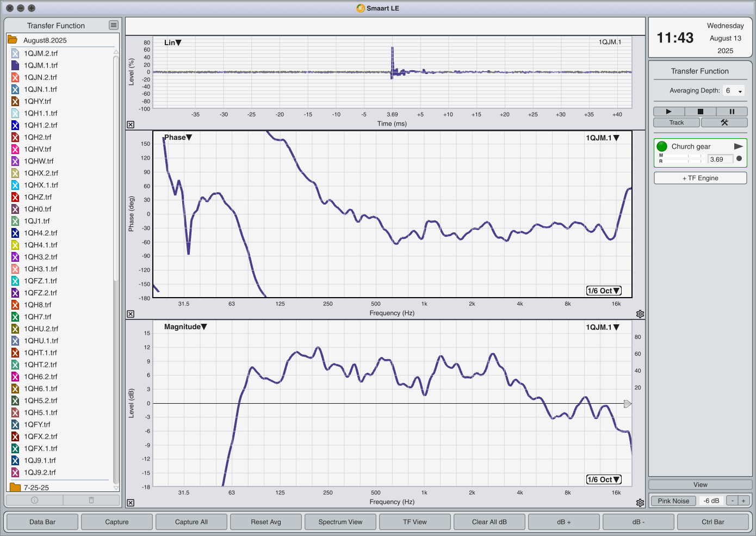The image size is (756, 536).
Task: Click the 1QJM.1.trf file icon
Action: pyautogui.click(x=15, y=65)
